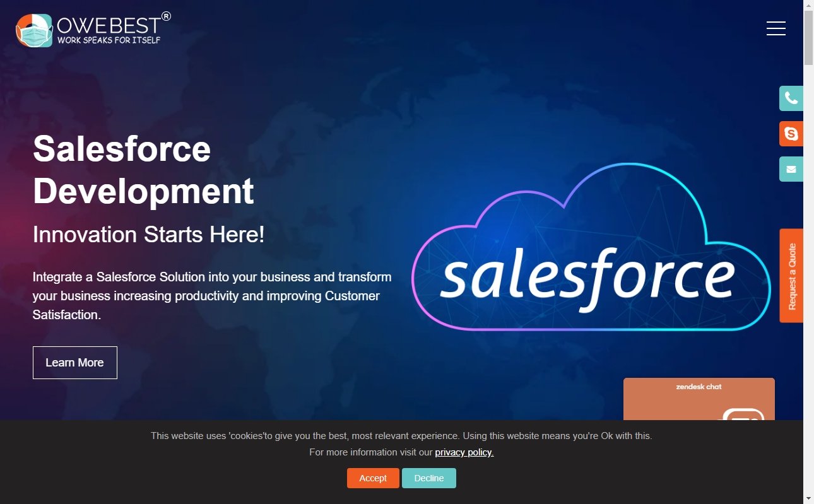Decline the cookies notice
The image size is (814, 504).
click(x=429, y=478)
